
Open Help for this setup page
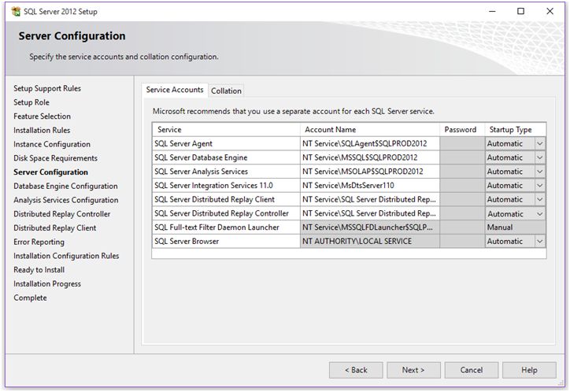point(529,370)
